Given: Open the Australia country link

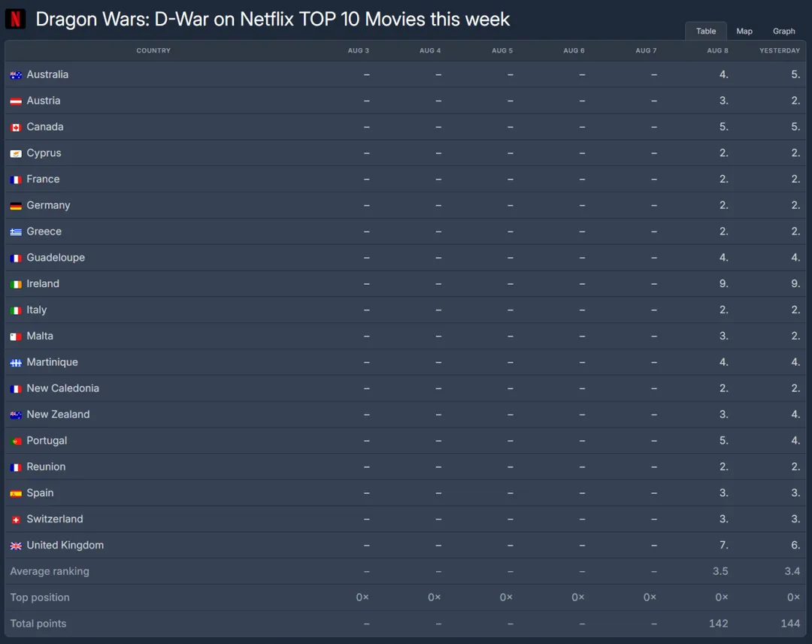Looking at the screenshot, I should (x=47, y=74).
